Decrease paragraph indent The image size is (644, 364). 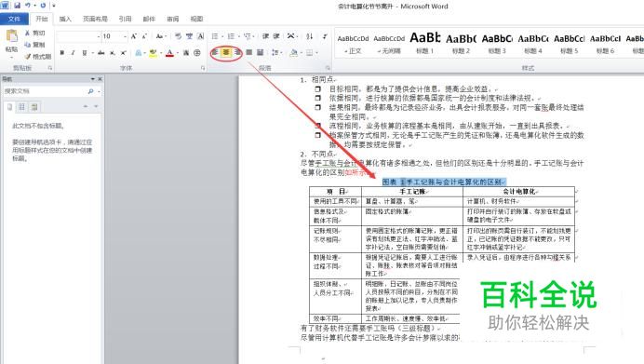pyautogui.click(x=266, y=36)
